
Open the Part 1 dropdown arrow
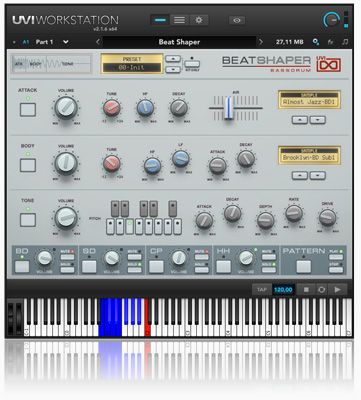pos(66,42)
